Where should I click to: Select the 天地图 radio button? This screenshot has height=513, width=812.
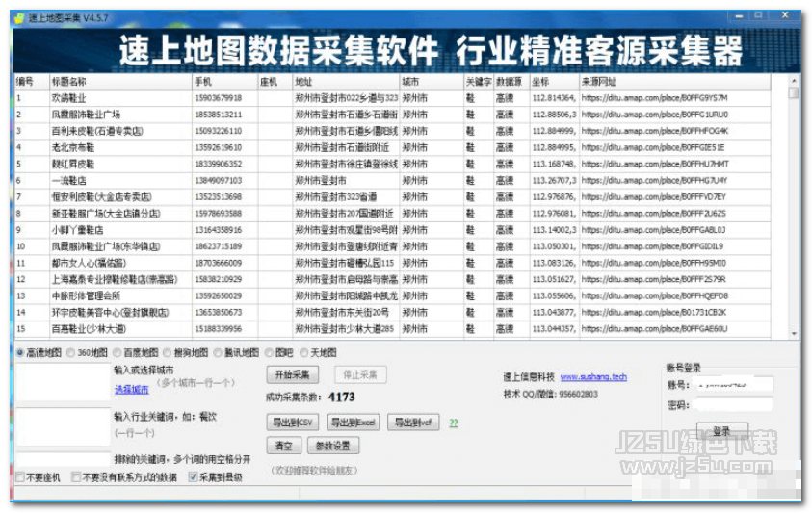tap(304, 353)
